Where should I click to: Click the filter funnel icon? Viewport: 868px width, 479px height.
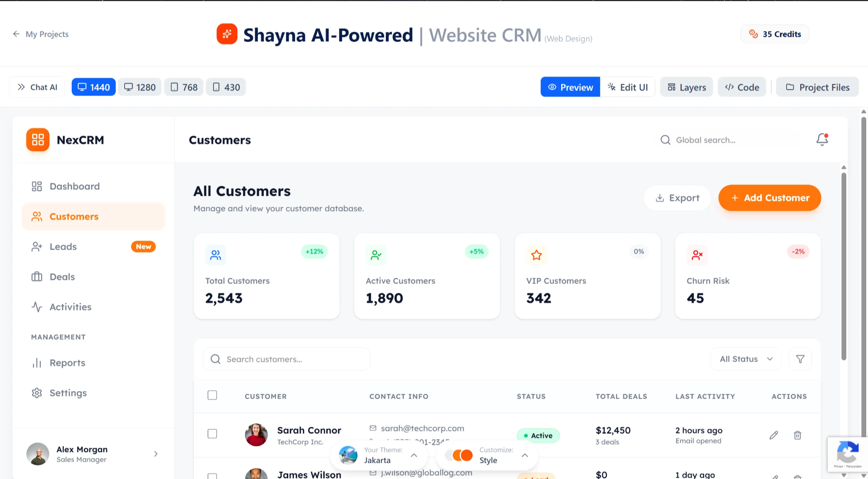pyautogui.click(x=800, y=359)
